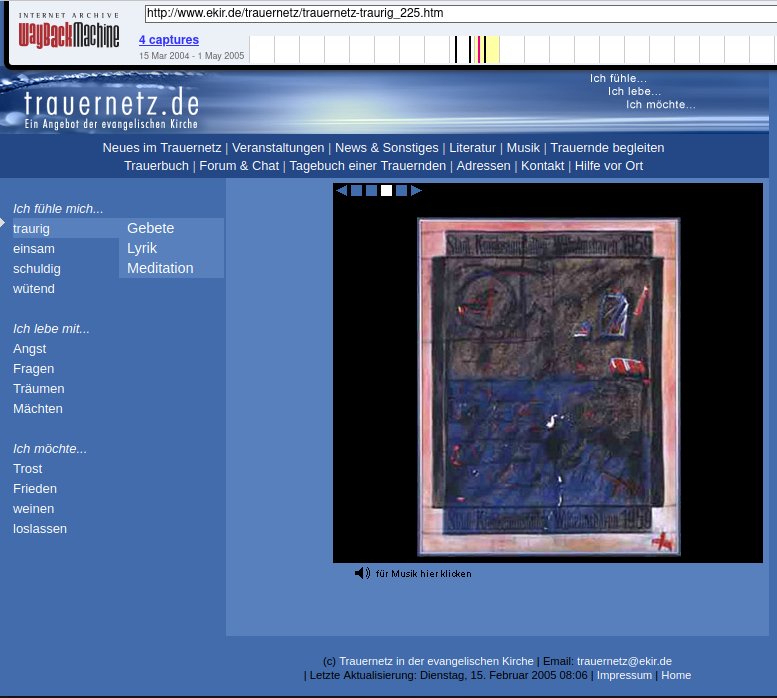Image resolution: width=777 pixels, height=698 pixels.
Task: Select 'weinen' in sidebar
Action: (33, 509)
